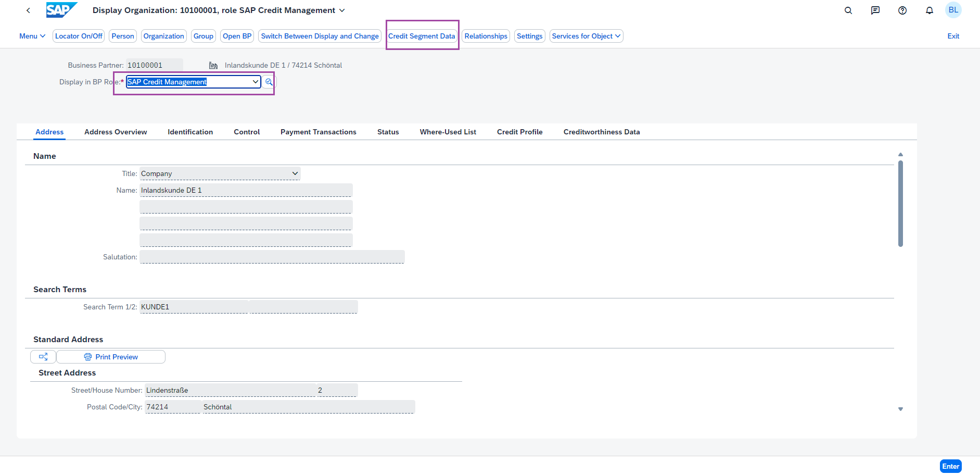This screenshot has width=980, height=475.
Task: Open the search icon in header
Action: tap(848, 10)
